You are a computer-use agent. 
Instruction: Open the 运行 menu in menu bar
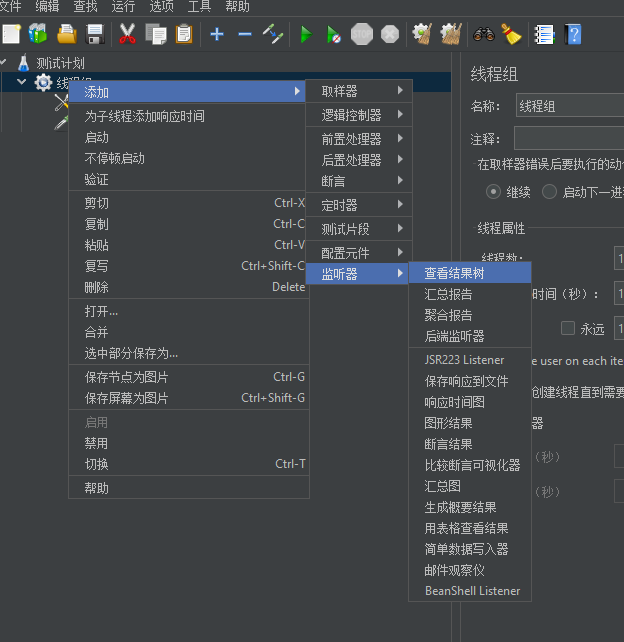click(123, 7)
